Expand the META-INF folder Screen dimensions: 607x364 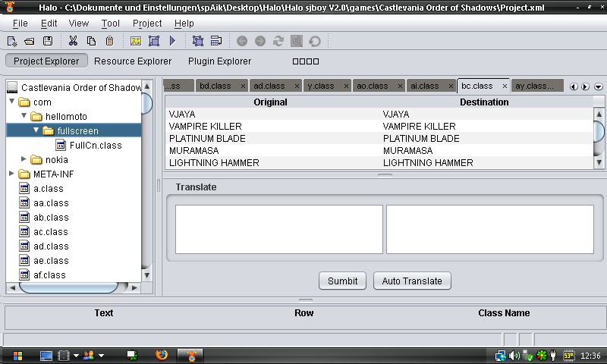click(x=11, y=174)
